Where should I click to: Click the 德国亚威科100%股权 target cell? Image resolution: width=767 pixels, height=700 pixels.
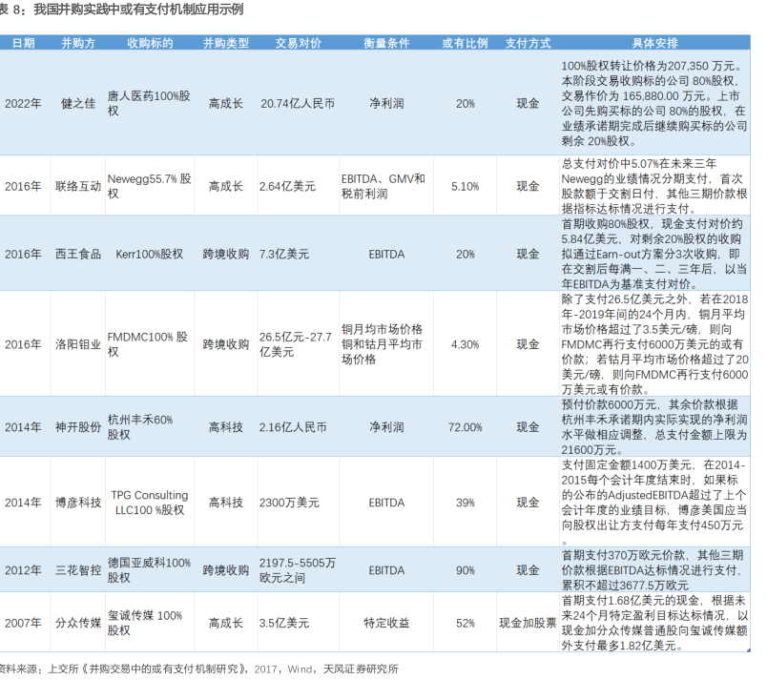click(149, 570)
